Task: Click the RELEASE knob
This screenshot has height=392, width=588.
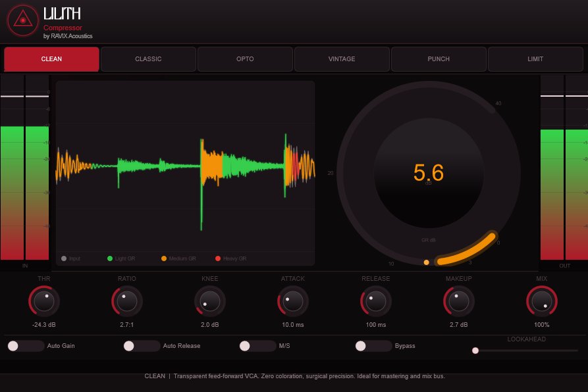Action: 376,301
